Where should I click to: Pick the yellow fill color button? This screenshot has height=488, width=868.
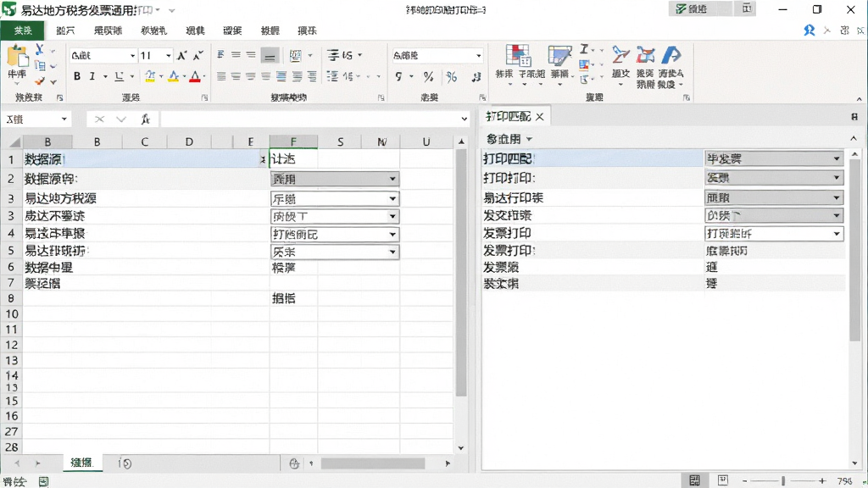click(x=150, y=76)
